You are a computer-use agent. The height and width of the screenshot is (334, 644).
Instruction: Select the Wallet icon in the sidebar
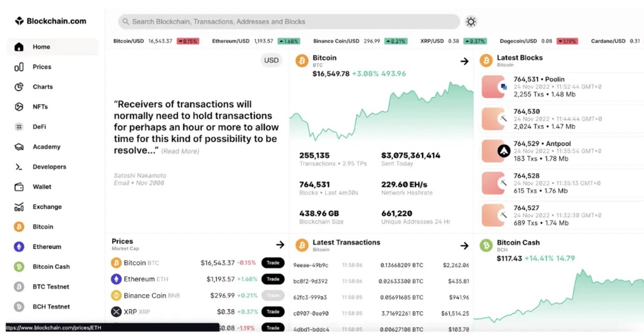(18, 187)
